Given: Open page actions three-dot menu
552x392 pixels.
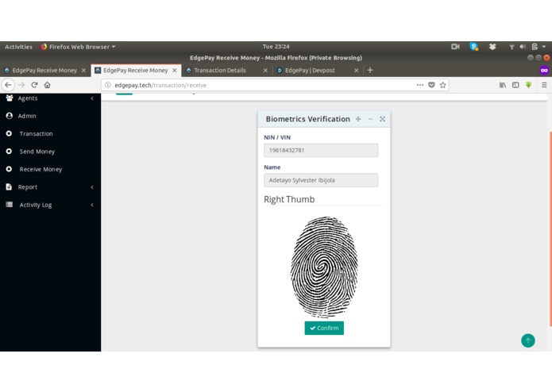Looking at the screenshot, I should pyautogui.click(x=420, y=85).
